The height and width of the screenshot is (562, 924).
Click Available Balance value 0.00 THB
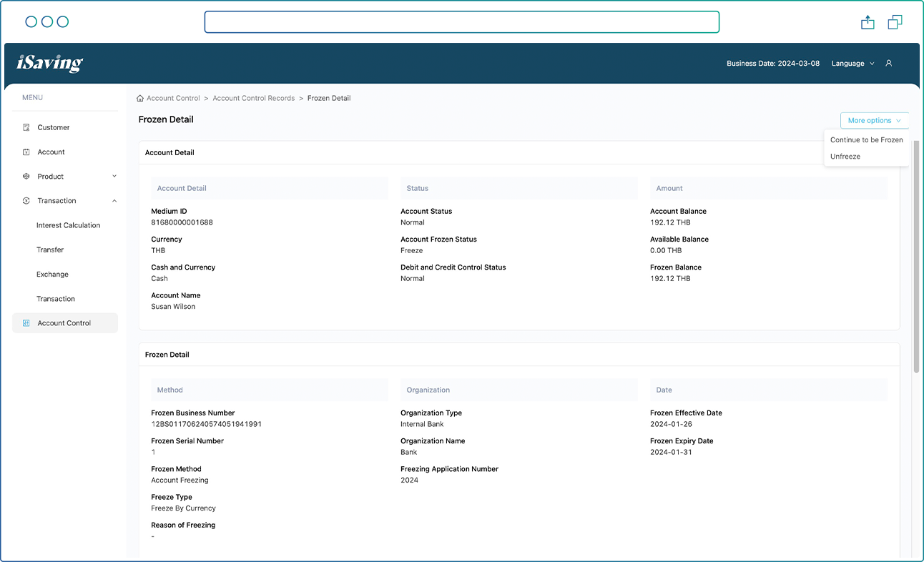pos(666,251)
